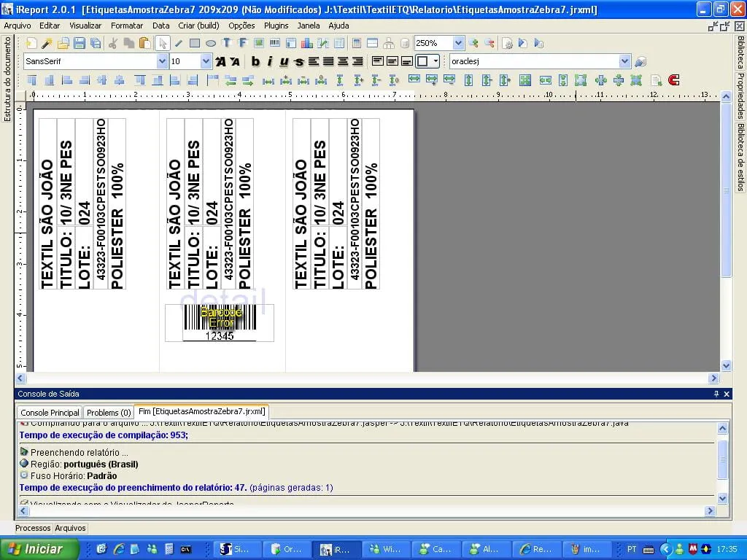Click the Save report icon
The width and height of the screenshot is (747, 560).
click(80, 43)
